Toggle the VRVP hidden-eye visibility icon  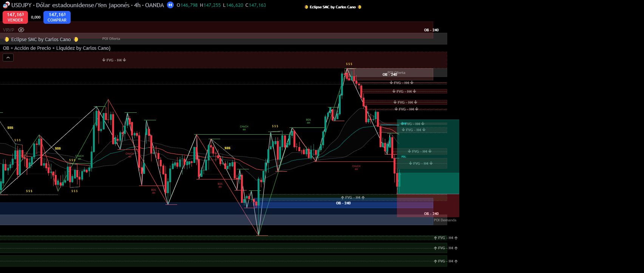pyautogui.click(x=21, y=30)
